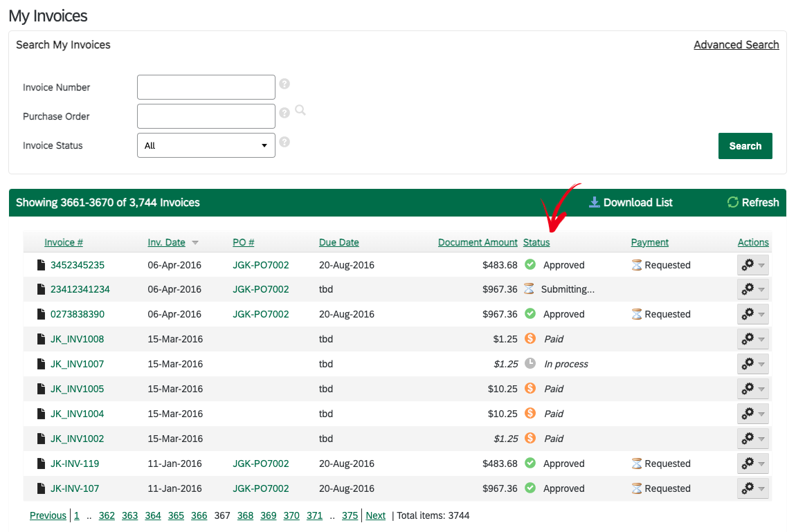Click the Inv. Date sort arrow
The image size is (796, 532).
tap(195, 242)
